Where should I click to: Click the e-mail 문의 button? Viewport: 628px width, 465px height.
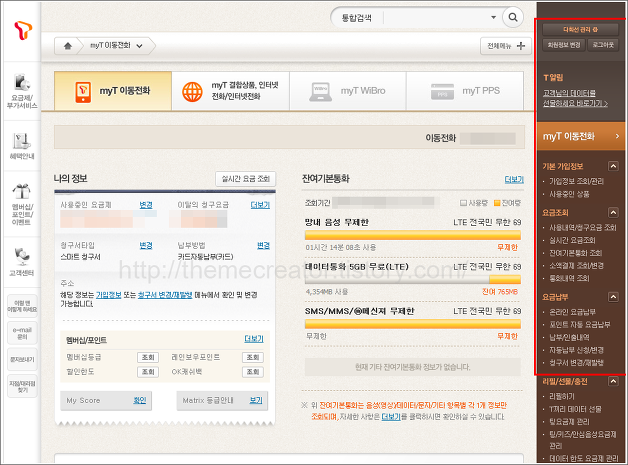(22, 333)
